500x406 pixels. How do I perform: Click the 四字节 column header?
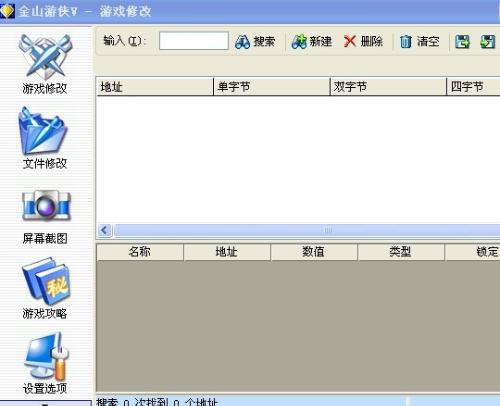pyautogui.click(x=473, y=87)
